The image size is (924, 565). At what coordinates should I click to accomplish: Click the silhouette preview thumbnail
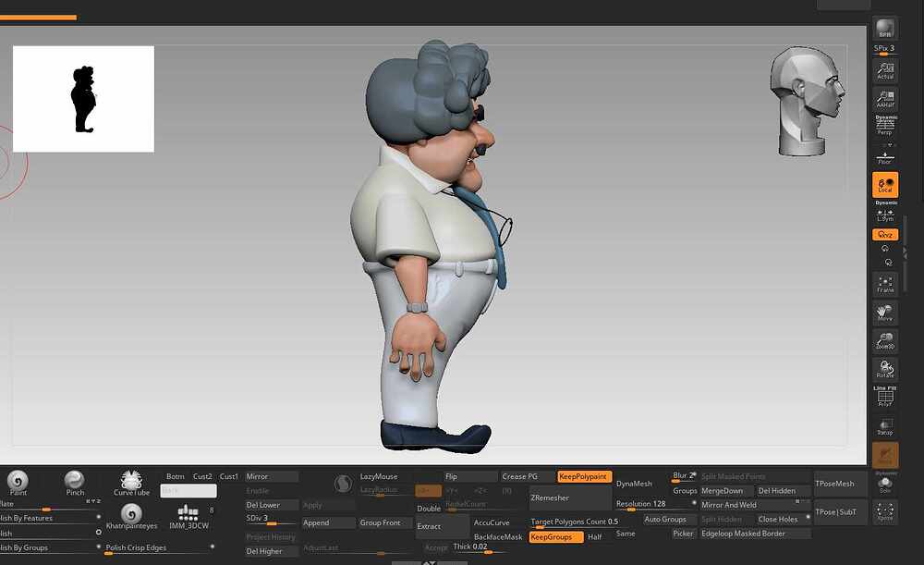84,99
